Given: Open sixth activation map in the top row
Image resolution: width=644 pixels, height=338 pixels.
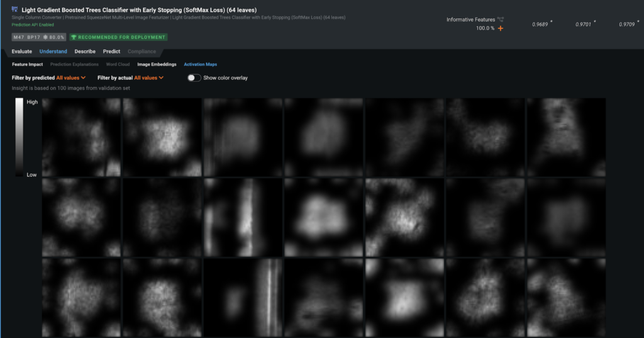Looking at the screenshot, I should coord(486,137).
